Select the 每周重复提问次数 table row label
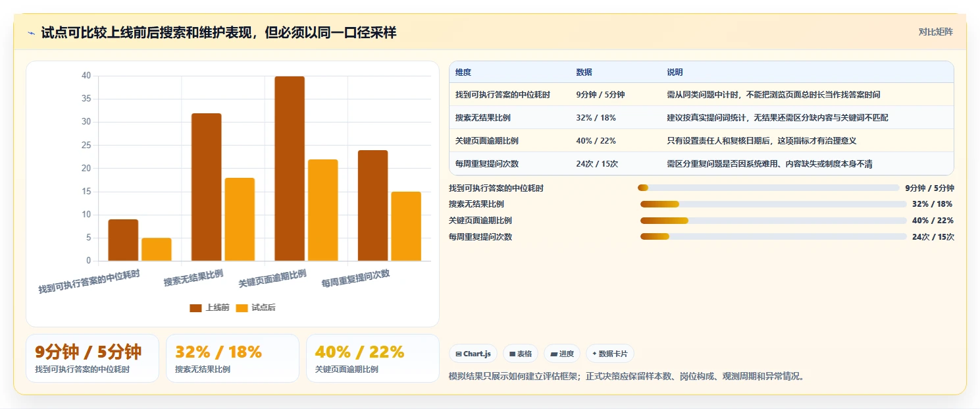The height and width of the screenshot is (409, 980). 486,164
